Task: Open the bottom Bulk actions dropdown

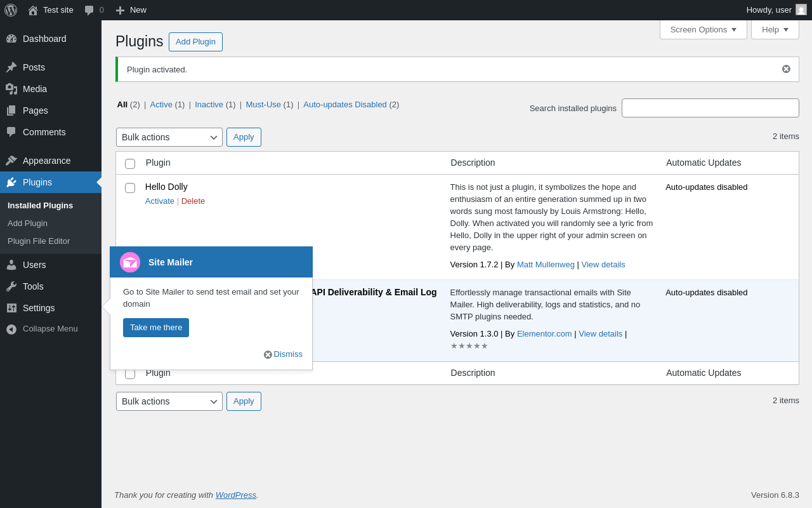Action: tap(169, 401)
